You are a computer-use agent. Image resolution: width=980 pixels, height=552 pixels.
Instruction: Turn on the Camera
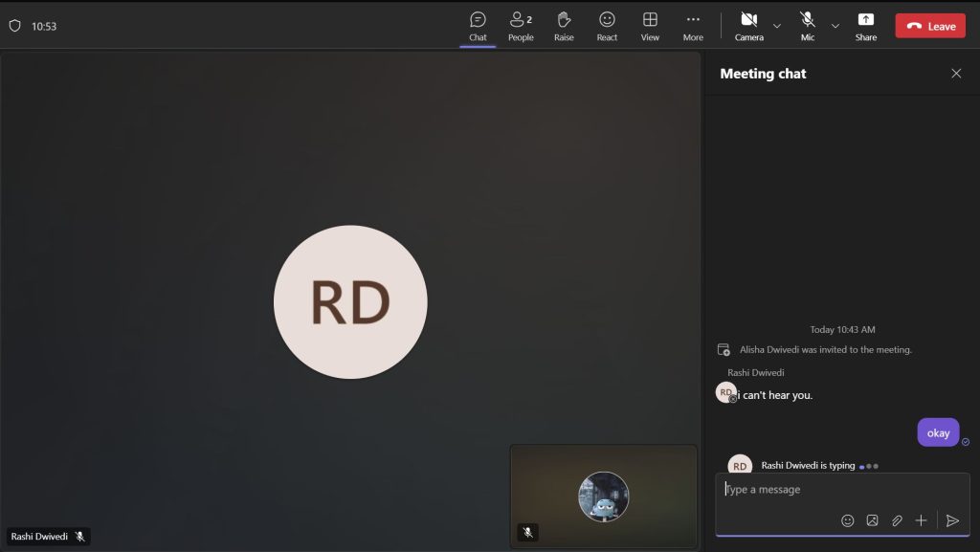748,26
